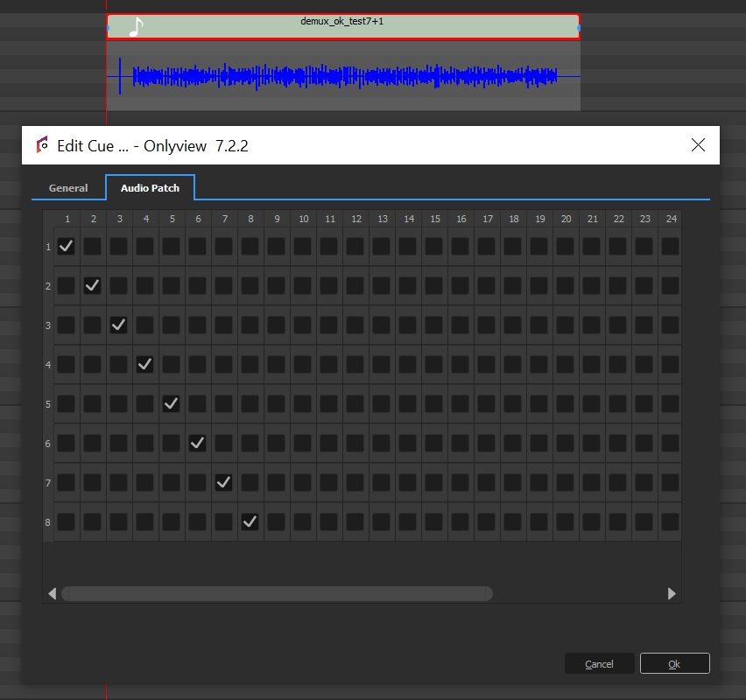
Task: Close the Edit Cue dialog
Action: coord(698,145)
